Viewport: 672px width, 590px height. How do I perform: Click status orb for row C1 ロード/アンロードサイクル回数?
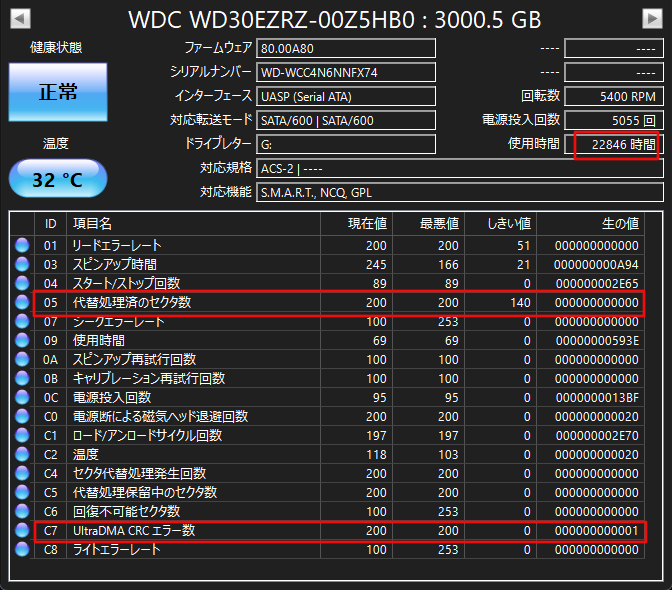click(22, 435)
